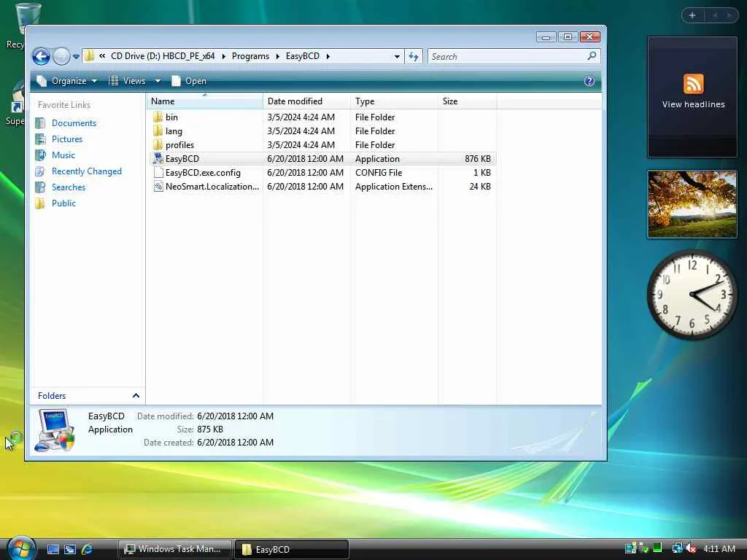747x560 pixels.
Task: Focus the Search input field
Action: click(x=507, y=57)
